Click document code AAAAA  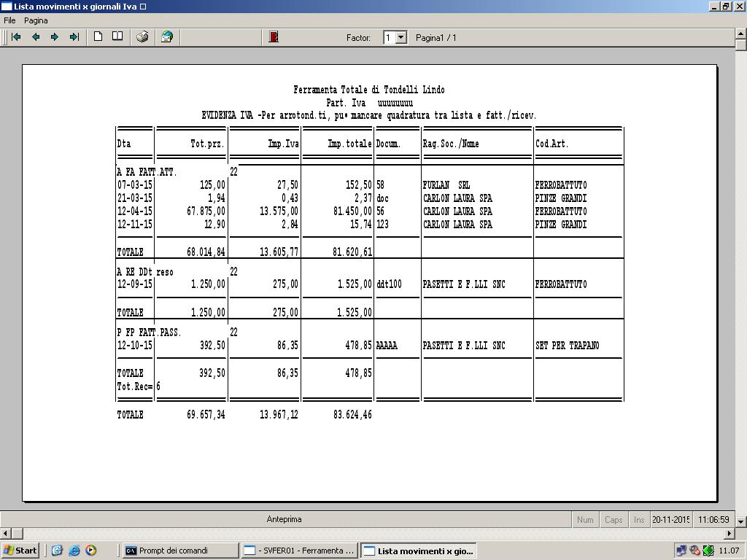[387, 345]
